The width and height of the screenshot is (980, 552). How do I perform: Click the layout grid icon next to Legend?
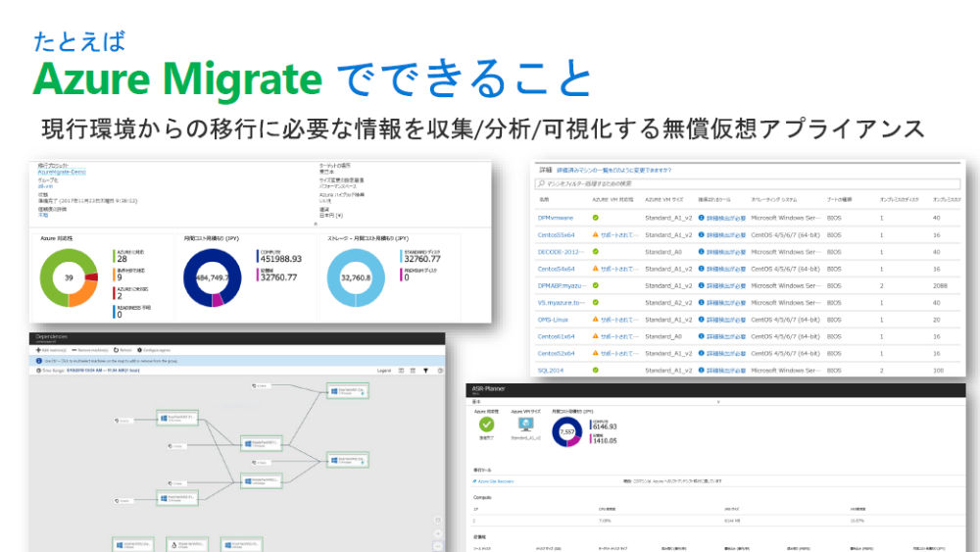point(401,371)
